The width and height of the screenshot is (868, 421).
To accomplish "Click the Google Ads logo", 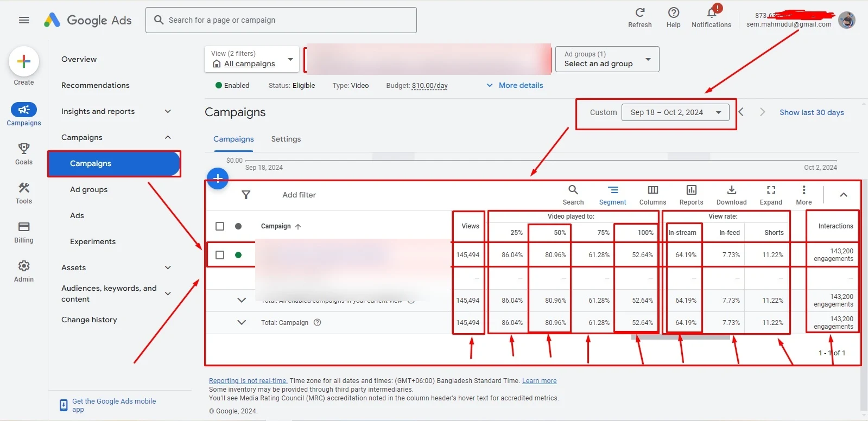I will coord(87,20).
